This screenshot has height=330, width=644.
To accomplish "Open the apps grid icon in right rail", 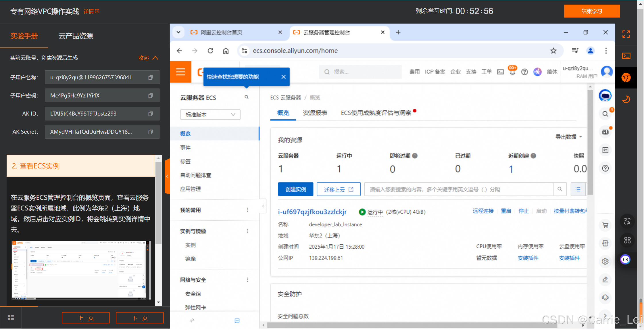I will click(627, 240).
